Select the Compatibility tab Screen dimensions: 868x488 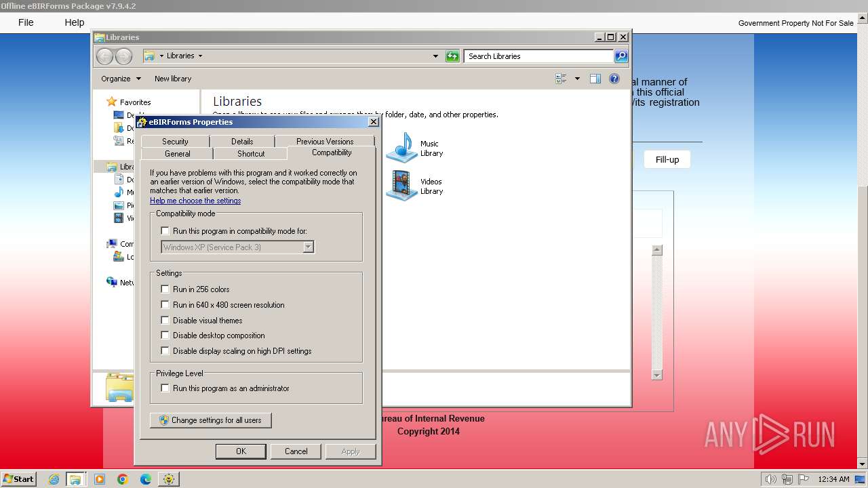pyautogui.click(x=332, y=152)
